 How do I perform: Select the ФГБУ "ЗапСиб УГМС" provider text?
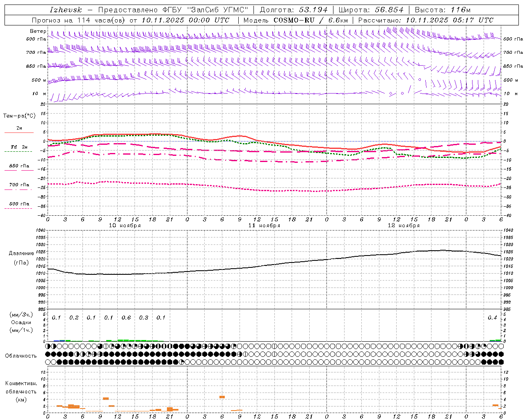pos(205,10)
